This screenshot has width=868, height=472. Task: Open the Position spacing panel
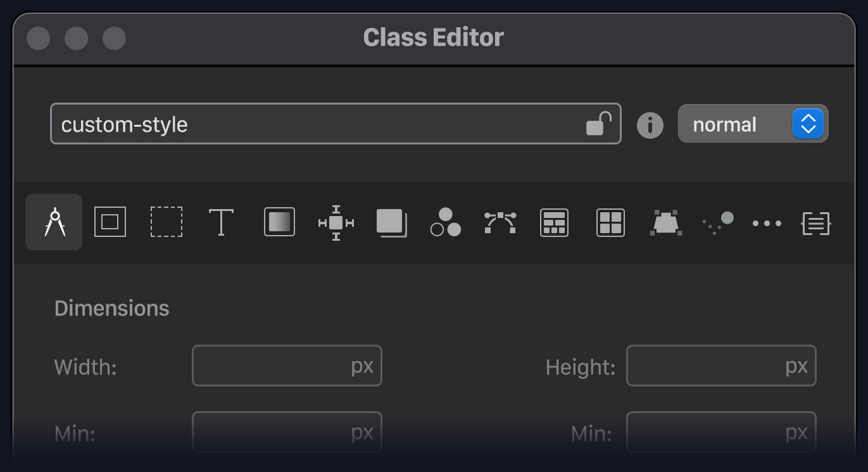click(336, 222)
